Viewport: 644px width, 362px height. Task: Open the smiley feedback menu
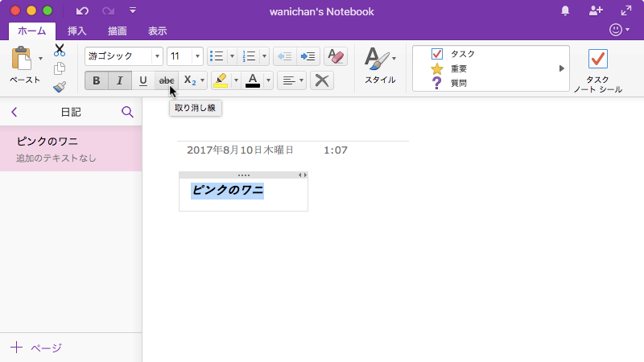point(619,30)
